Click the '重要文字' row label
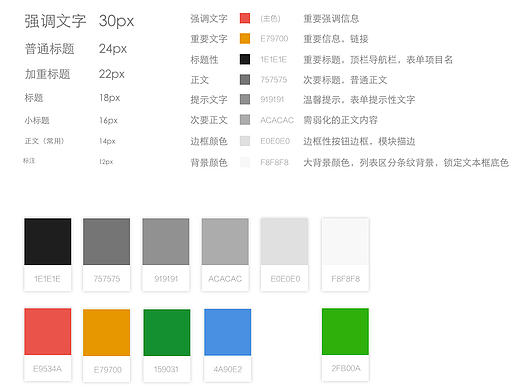Image resolution: width=520 pixels, height=390 pixels. (209, 39)
